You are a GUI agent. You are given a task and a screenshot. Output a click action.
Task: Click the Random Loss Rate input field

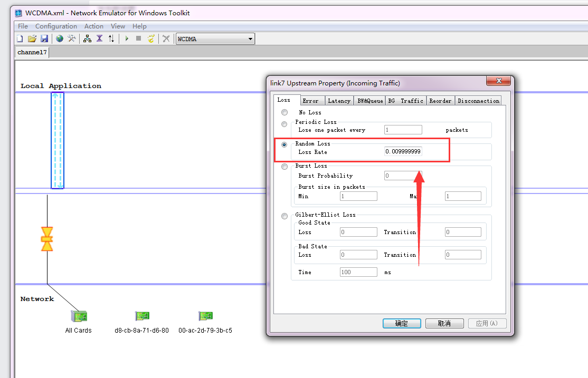coord(403,152)
